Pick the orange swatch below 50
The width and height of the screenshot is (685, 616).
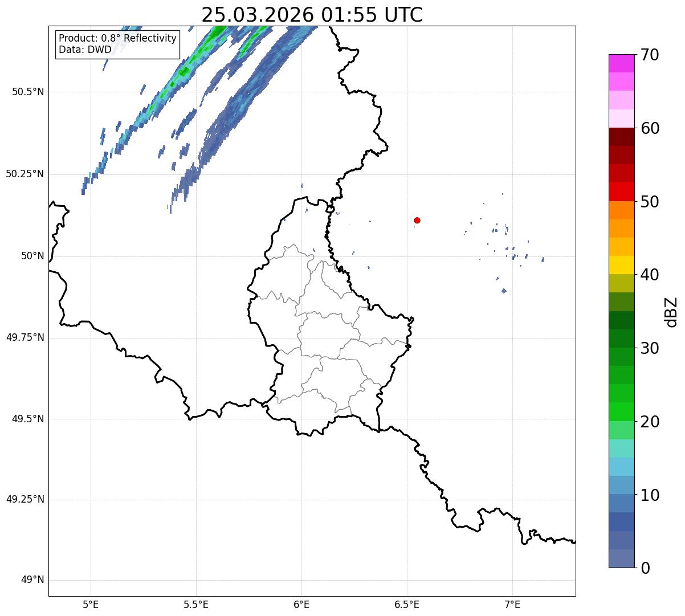click(x=621, y=210)
